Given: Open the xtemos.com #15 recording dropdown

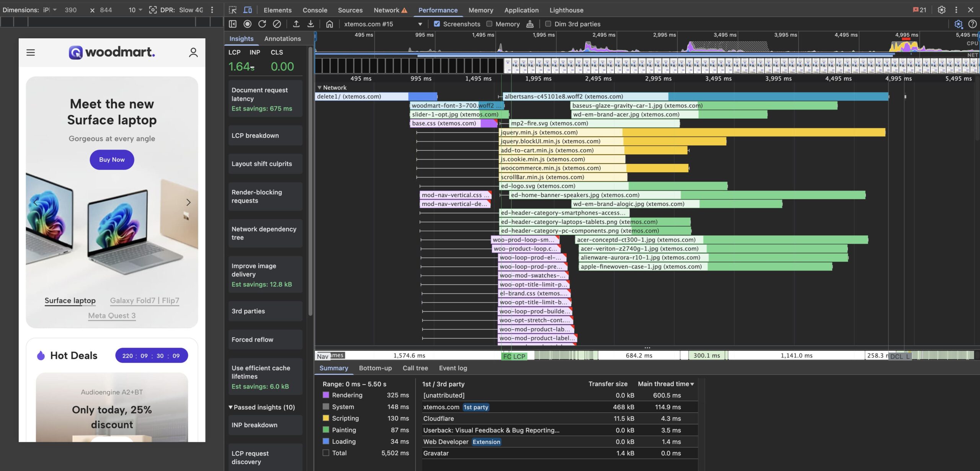Looking at the screenshot, I should [382, 24].
